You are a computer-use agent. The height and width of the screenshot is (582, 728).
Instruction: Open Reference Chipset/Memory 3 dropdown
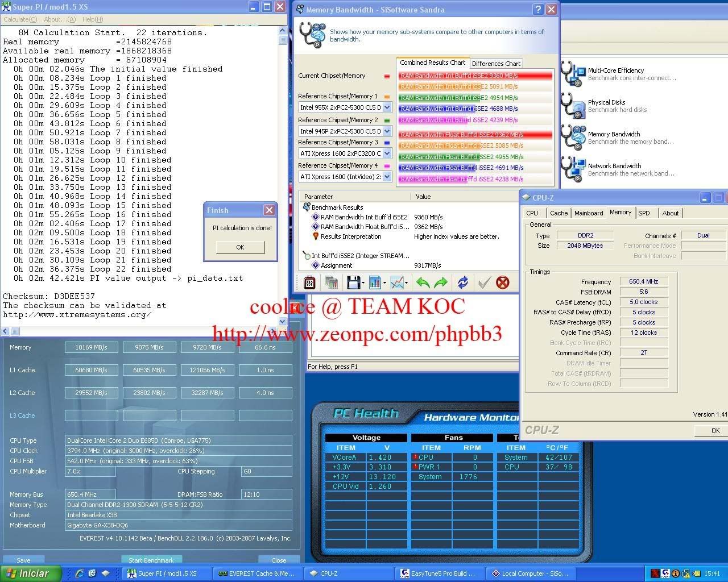point(387,153)
